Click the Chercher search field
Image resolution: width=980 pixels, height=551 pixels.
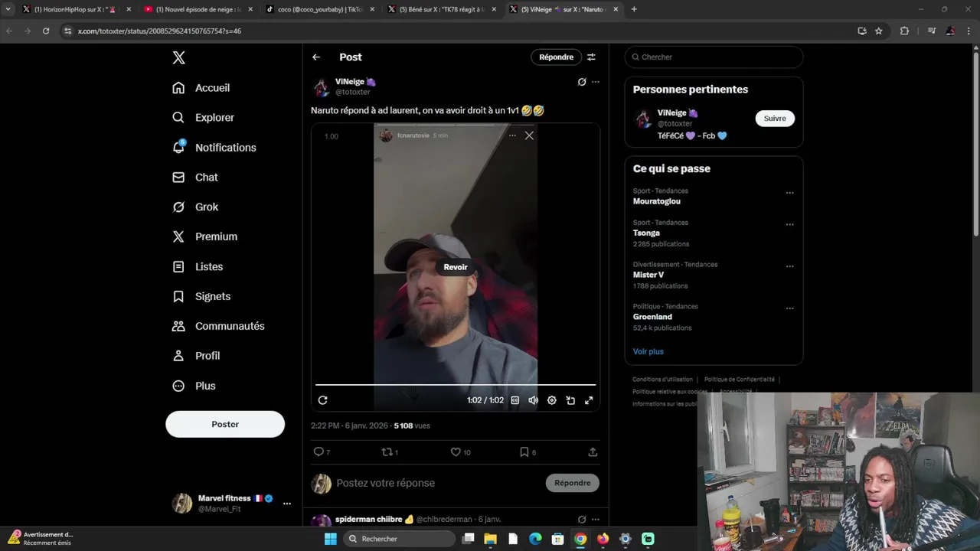[714, 57]
